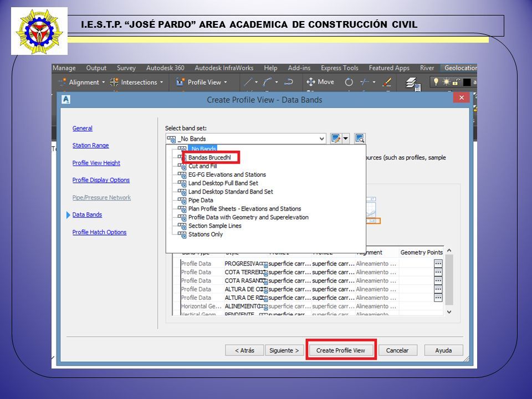Open the Express Tools ribbon tab
The width and height of the screenshot is (532, 399).
tap(340, 68)
